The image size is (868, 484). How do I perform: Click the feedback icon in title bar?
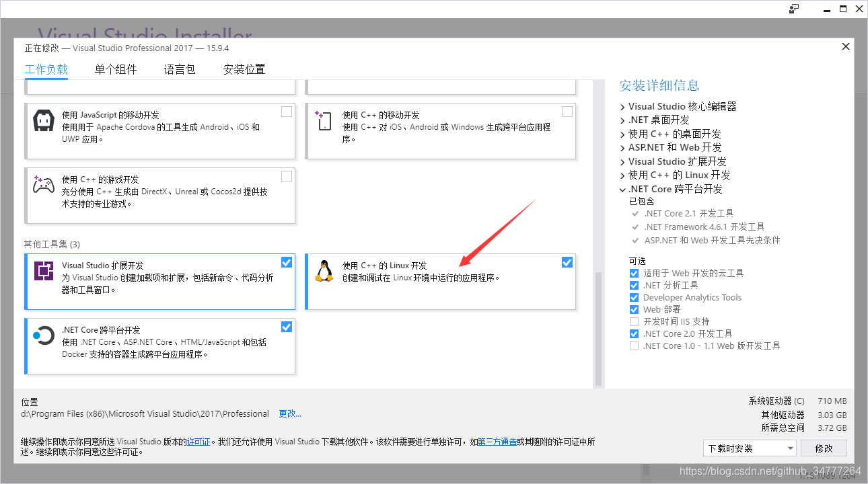click(795, 9)
